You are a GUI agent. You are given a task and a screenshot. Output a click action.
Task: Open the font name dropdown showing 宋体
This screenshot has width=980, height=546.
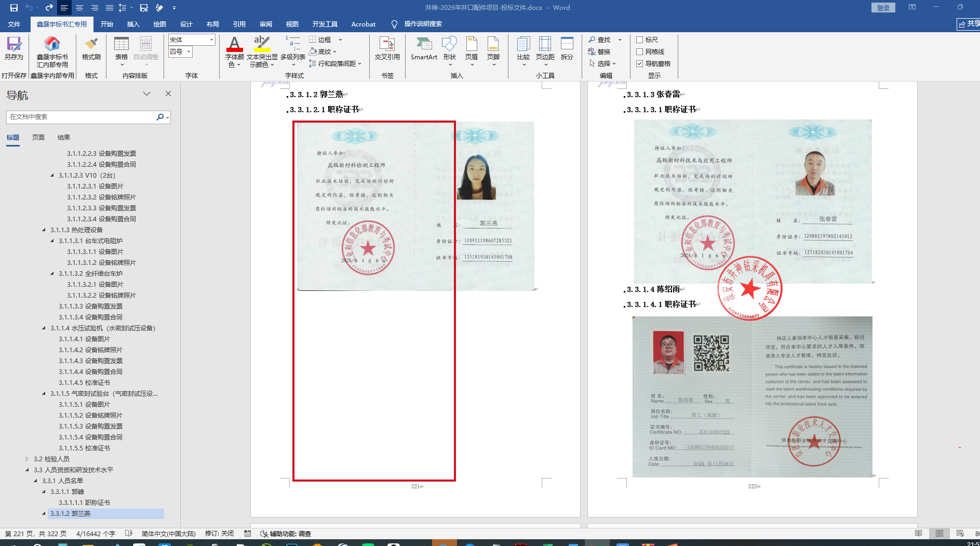point(211,40)
